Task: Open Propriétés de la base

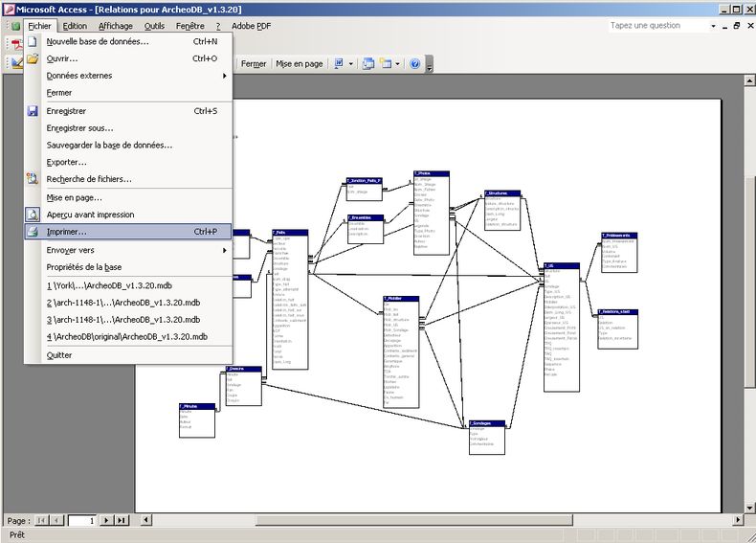Action: pos(129,267)
